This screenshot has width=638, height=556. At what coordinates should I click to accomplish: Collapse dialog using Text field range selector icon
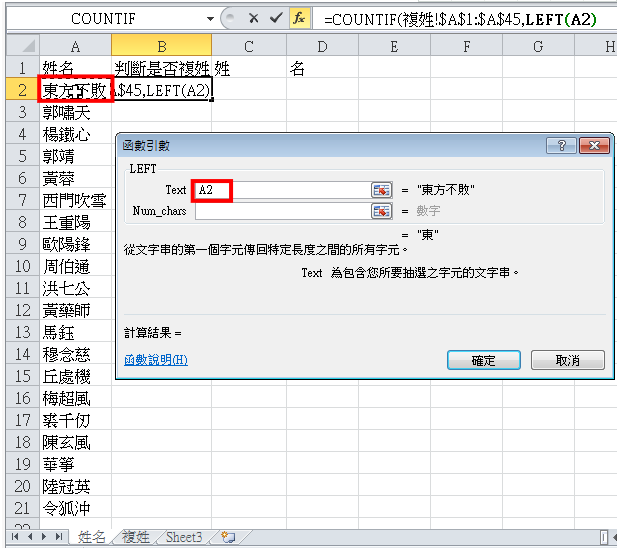coord(381,190)
